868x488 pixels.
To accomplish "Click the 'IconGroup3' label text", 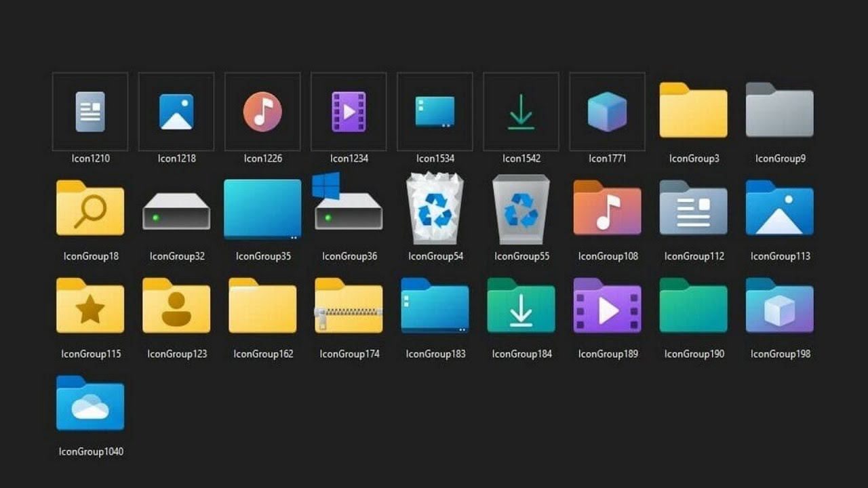I will click(694, 159).
